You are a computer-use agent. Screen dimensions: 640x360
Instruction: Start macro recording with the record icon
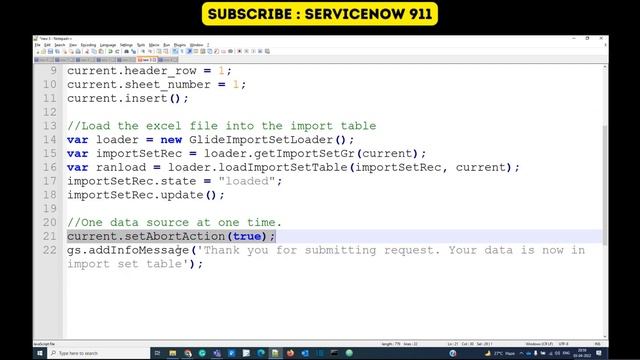(x=240, y=51)
